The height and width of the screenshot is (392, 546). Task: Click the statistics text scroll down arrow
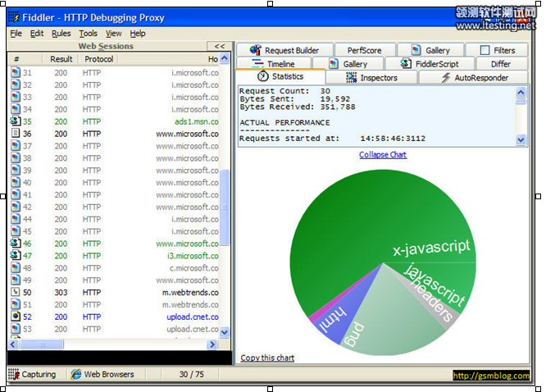pyautogui.click(x=521, y=140)
